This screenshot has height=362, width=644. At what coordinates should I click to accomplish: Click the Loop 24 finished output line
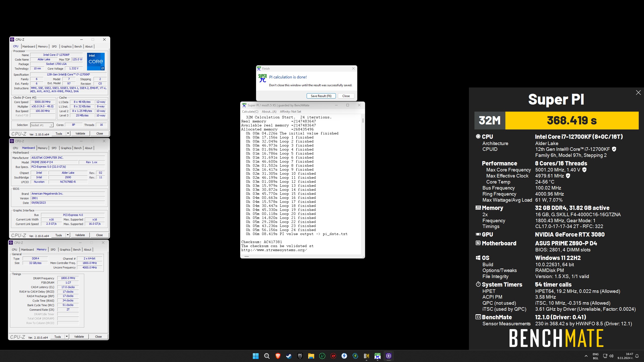pos(281,230)
